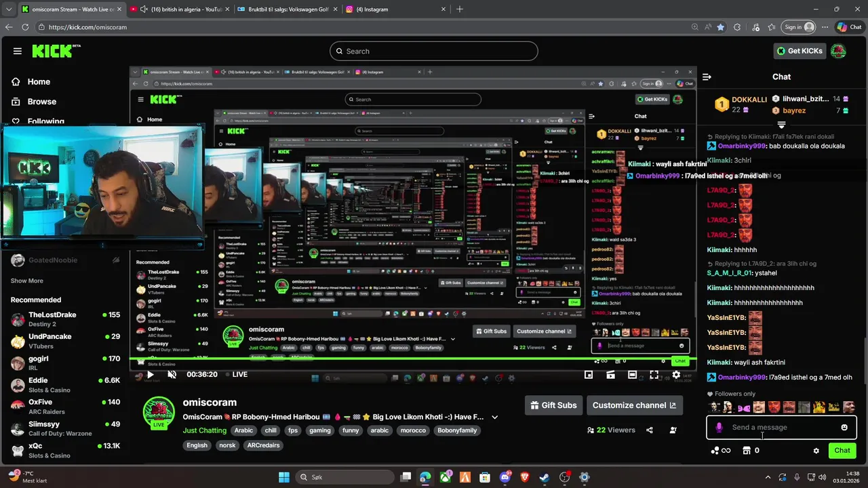Click the follow-user icon beside share
868x488 pixels.
[673, 430]
